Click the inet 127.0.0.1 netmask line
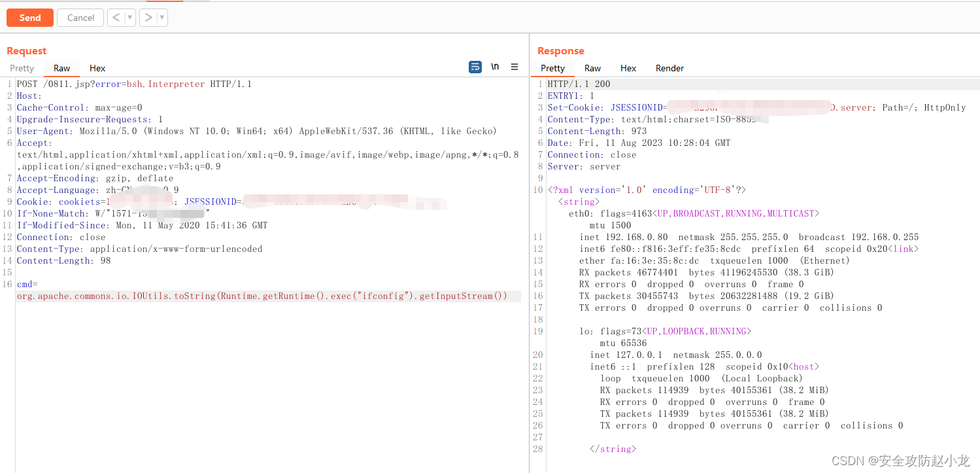Screen dimensions: 980x473 click(x=675, y=355)
